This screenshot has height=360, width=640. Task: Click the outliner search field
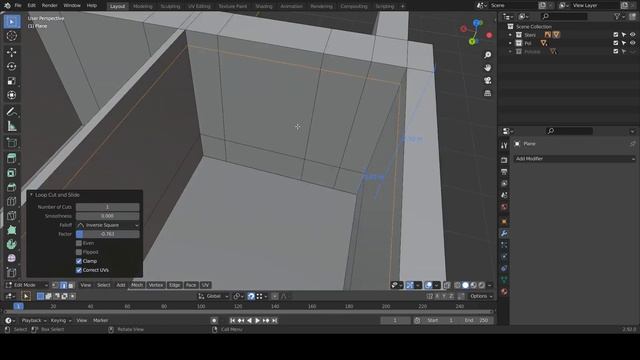[x=564, y=16]
